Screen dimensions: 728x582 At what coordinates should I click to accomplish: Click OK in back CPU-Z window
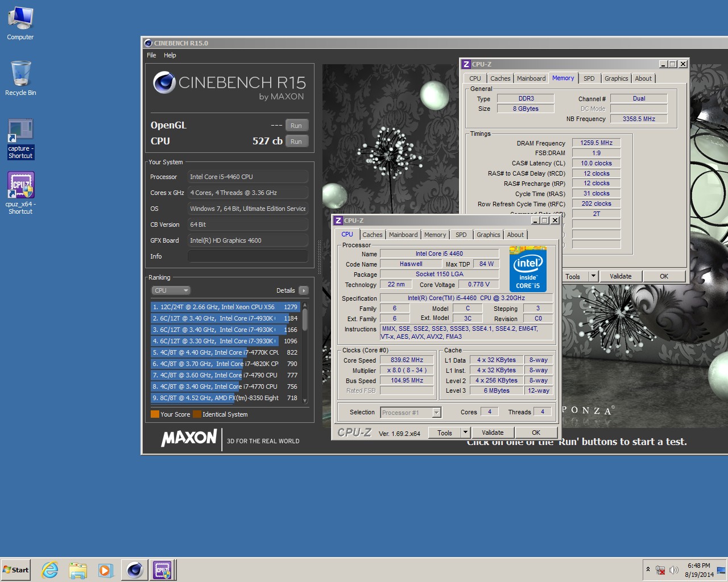[x=664, y=277]
